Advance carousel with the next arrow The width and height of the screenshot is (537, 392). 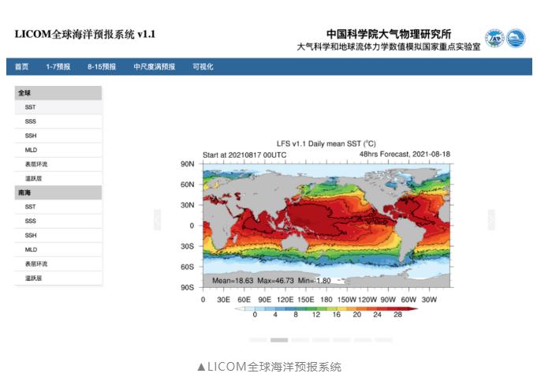pyautogui.click(x=491, y=219)
